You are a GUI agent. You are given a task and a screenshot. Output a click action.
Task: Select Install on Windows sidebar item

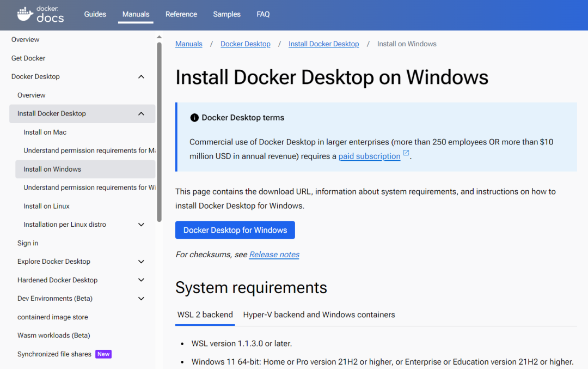[85, 170]
